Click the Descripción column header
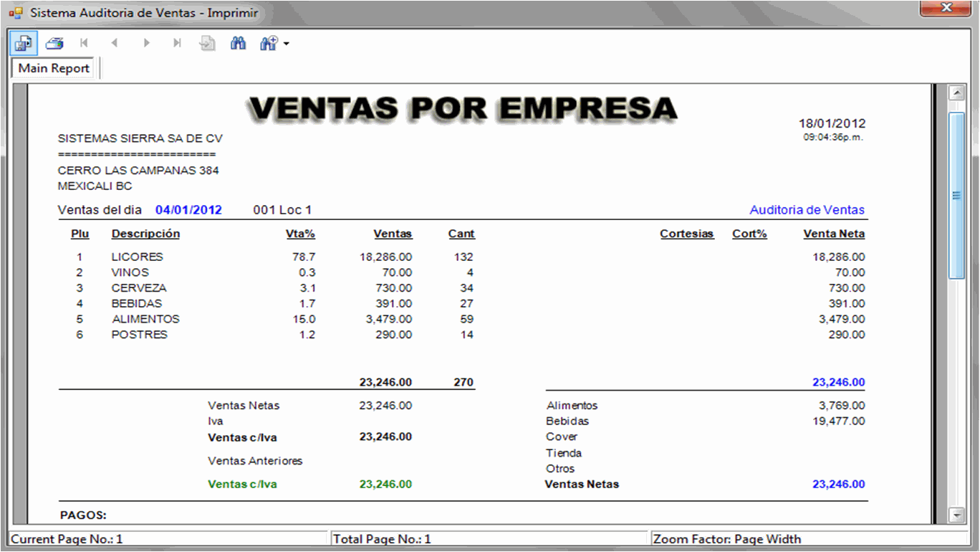 click(145, 234)
